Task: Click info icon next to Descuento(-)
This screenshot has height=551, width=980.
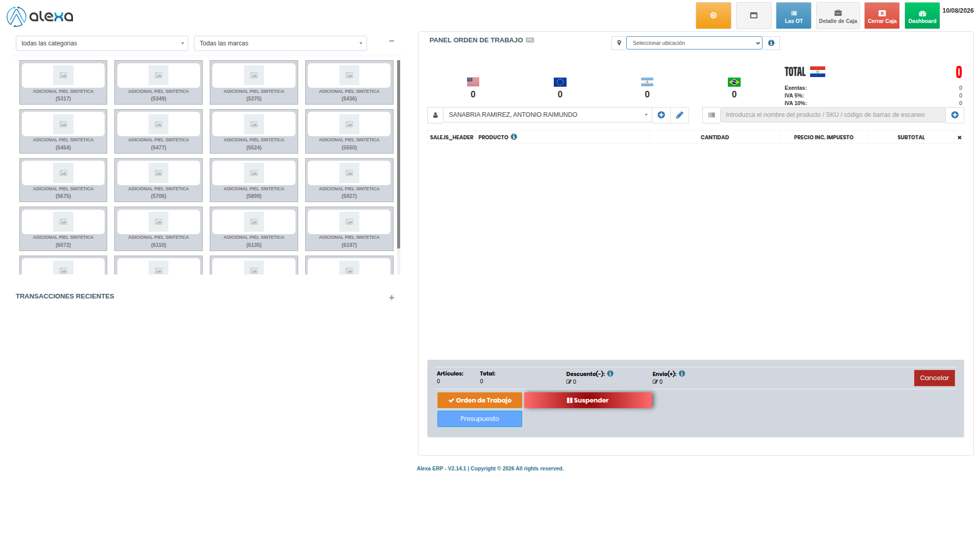Action: click(x=610, y=373)
